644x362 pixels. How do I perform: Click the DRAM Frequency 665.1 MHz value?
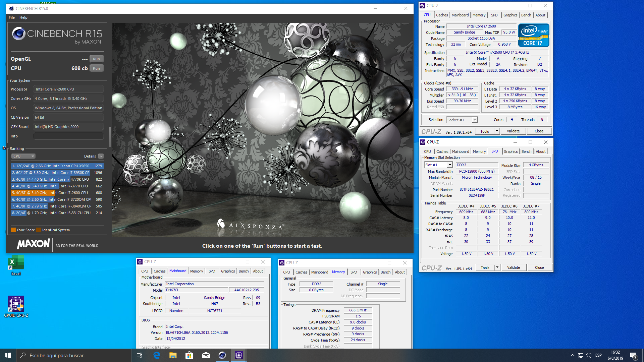(358, 310)
